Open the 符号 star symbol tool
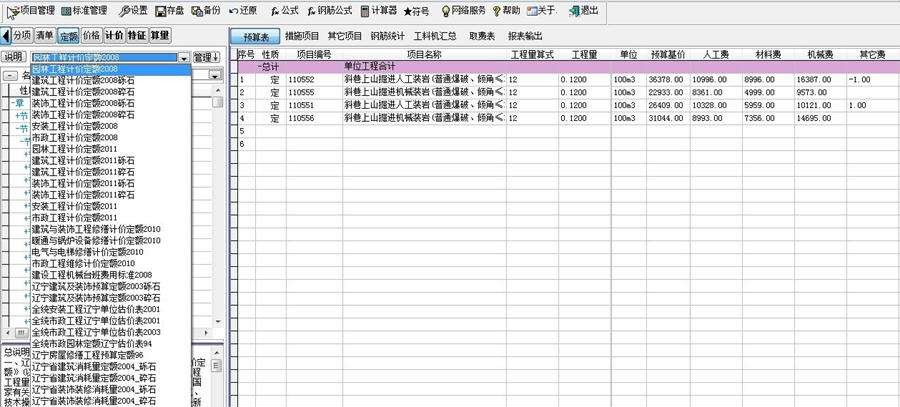This screenshot has width=900, height=407. click(x=416, y=11)
